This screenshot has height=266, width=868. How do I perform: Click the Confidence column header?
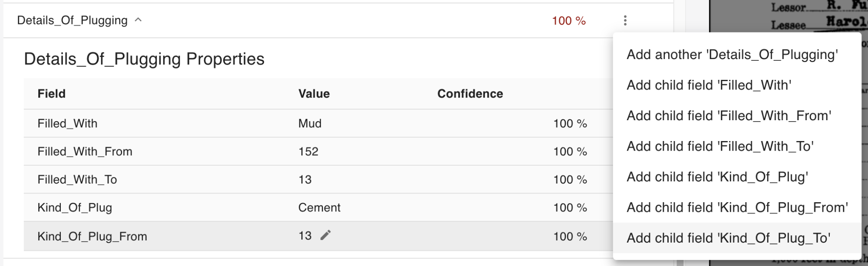[470, 94]
